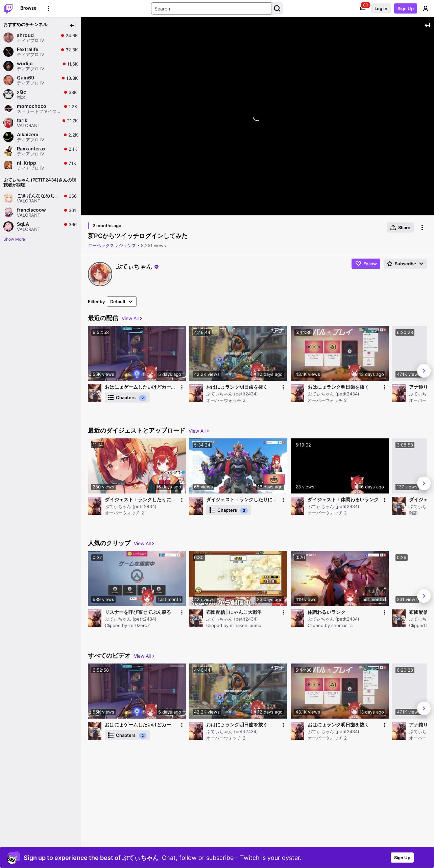View All for すべてのビデオ section
The width and height of the screenshot is (434, 868).
(144, 656)
